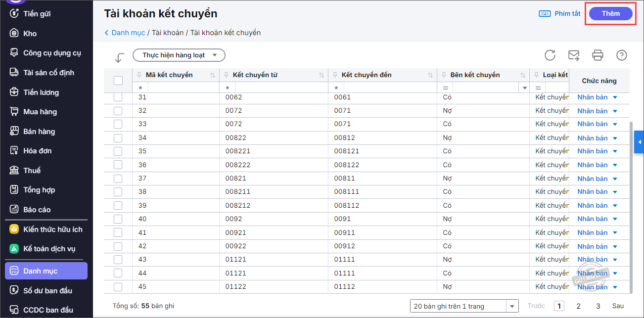The image size is (644, 318).
Task: Check the row with code 32
Action: 118,111
